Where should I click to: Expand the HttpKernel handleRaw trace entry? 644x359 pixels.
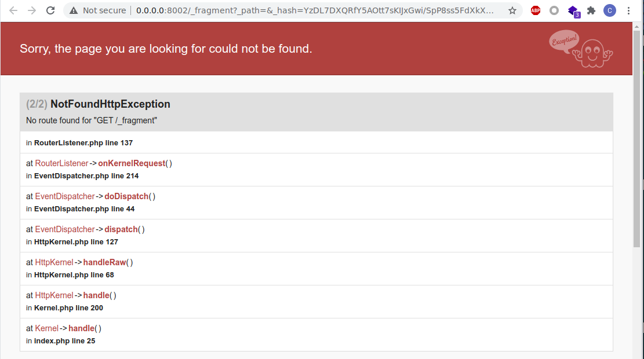click(x=110, y=262)
